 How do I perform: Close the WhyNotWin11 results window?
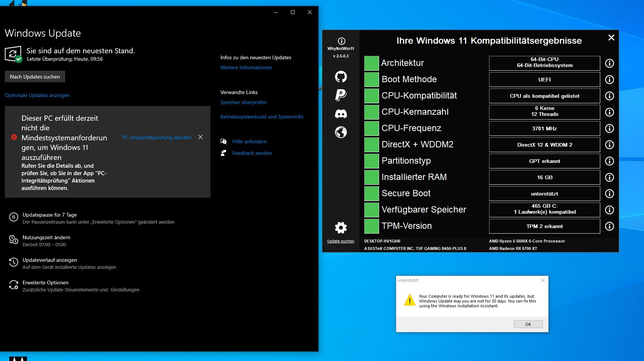click(611, 37)
